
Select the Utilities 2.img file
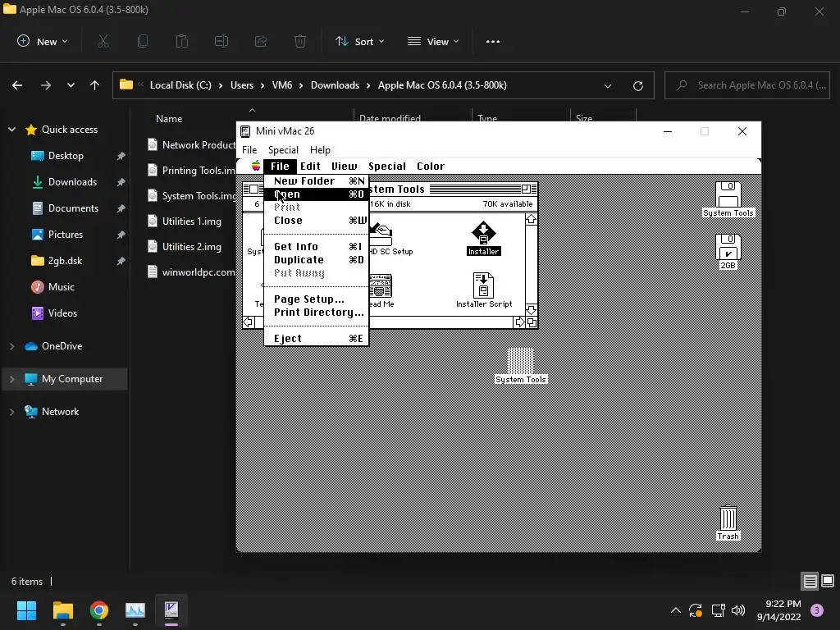click(x=191, y=246)
